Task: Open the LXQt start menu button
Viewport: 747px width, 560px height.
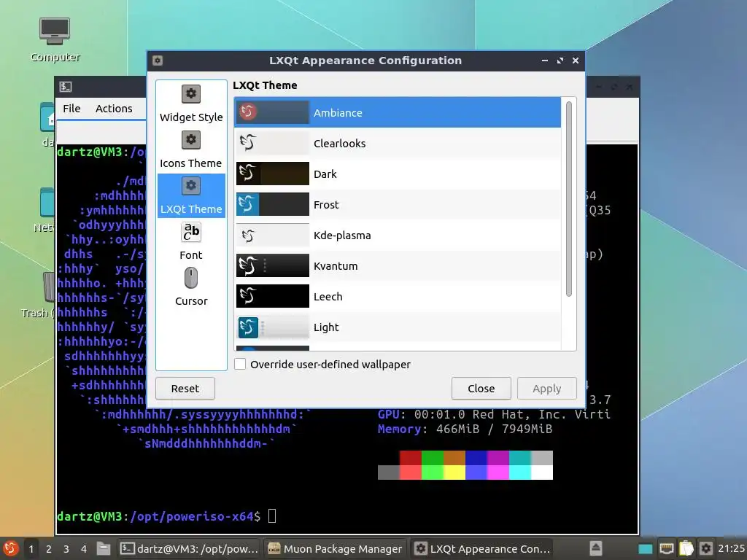Action: [x=10, y=548]
